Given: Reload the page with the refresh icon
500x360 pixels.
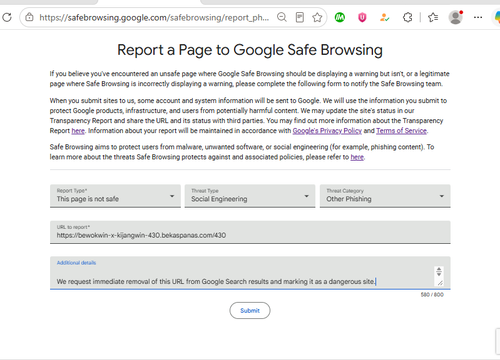Looking at the screenshot, I should coord(7,17).
